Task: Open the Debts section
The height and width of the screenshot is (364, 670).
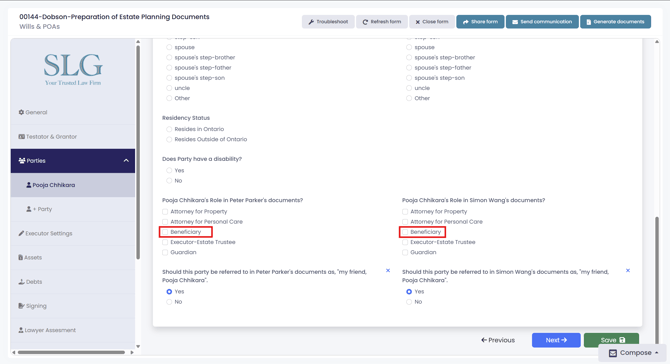Action: pos(73,282)
